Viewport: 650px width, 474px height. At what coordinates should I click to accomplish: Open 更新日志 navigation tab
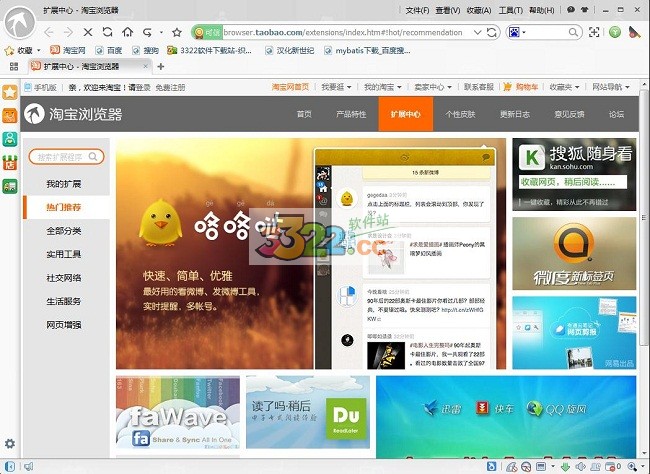[x=514, y=114]
